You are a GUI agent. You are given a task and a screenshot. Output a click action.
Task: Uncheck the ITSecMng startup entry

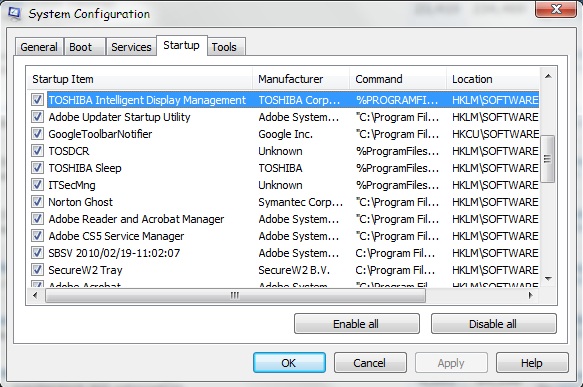pyautogui.click(x=37, y=185)
